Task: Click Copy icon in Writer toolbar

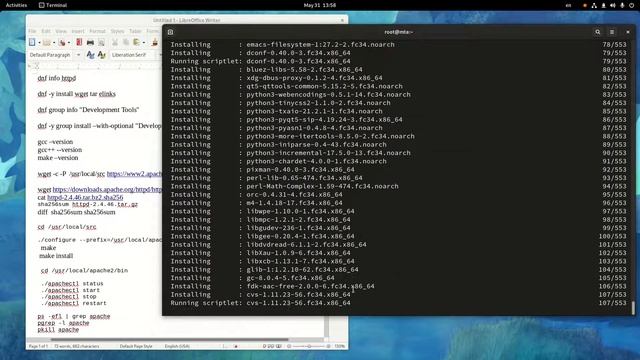Action: 126,42
